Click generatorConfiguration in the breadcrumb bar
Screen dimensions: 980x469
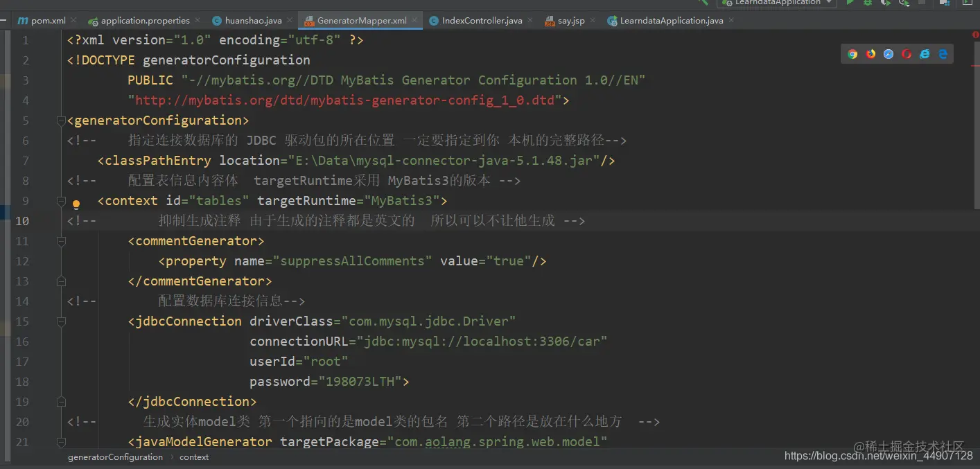tap(115, 457)
